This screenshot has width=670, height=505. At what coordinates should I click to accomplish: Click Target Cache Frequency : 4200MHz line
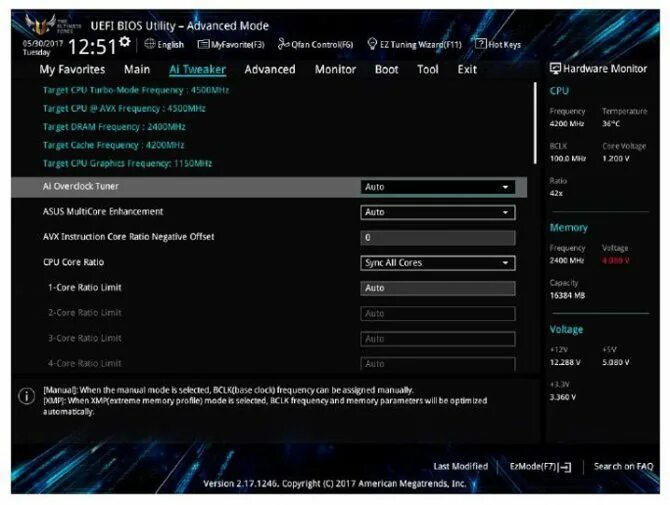114,145
